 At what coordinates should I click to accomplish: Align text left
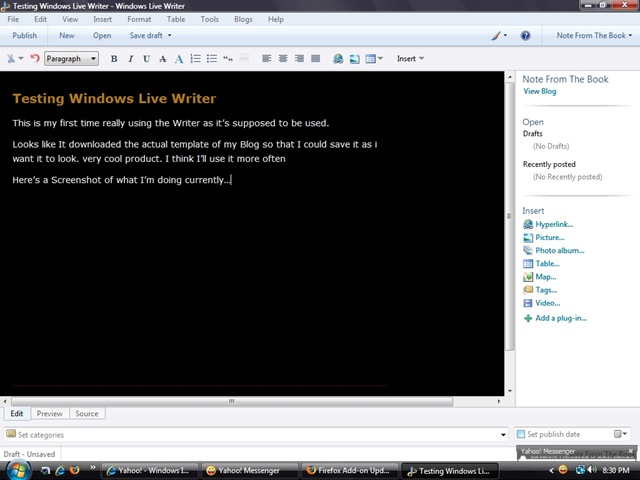tap(267, 58)
